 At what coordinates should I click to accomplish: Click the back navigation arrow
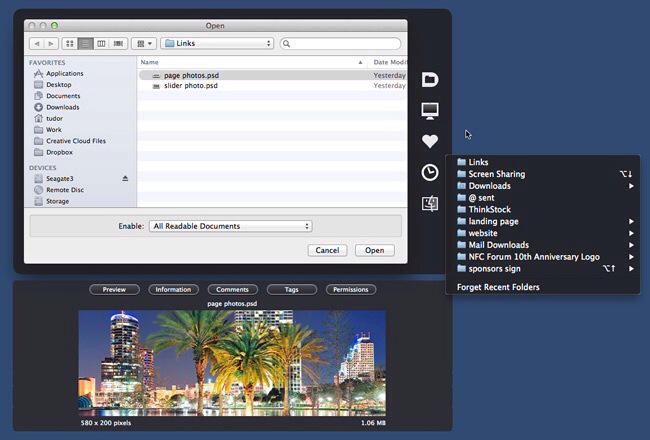[36, 44]
